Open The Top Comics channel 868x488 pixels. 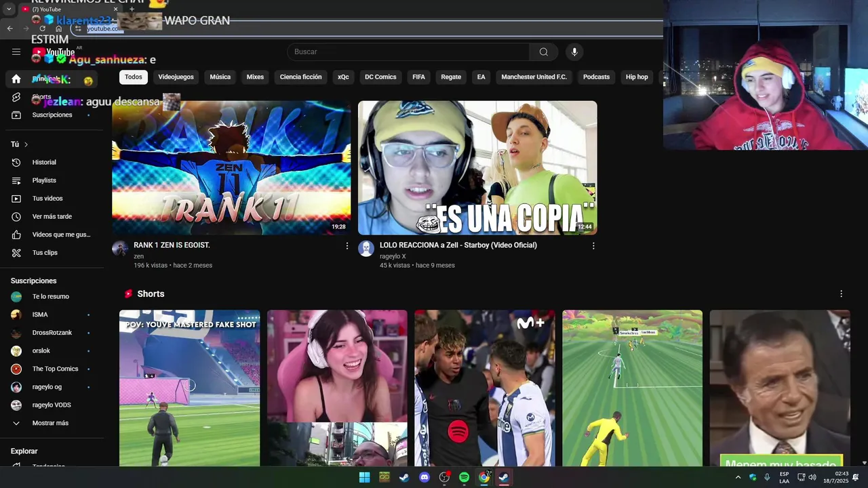[x=52, y=369]
